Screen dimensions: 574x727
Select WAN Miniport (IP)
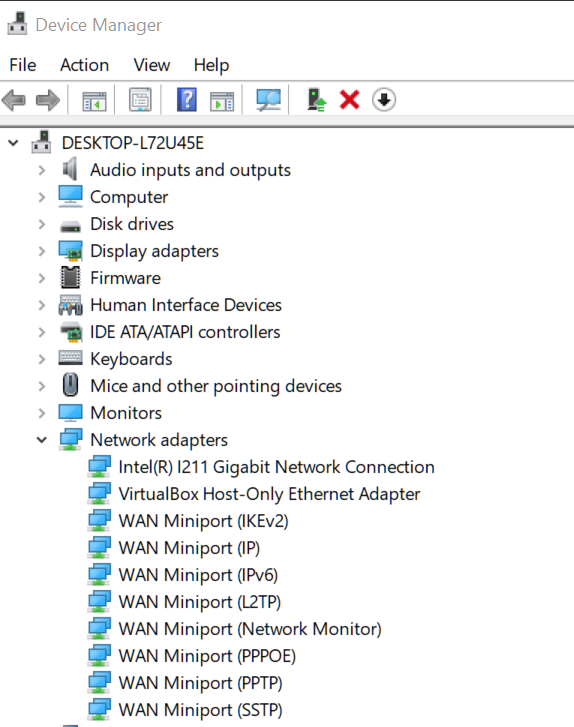pyautogui.click(x=189, y=548)
